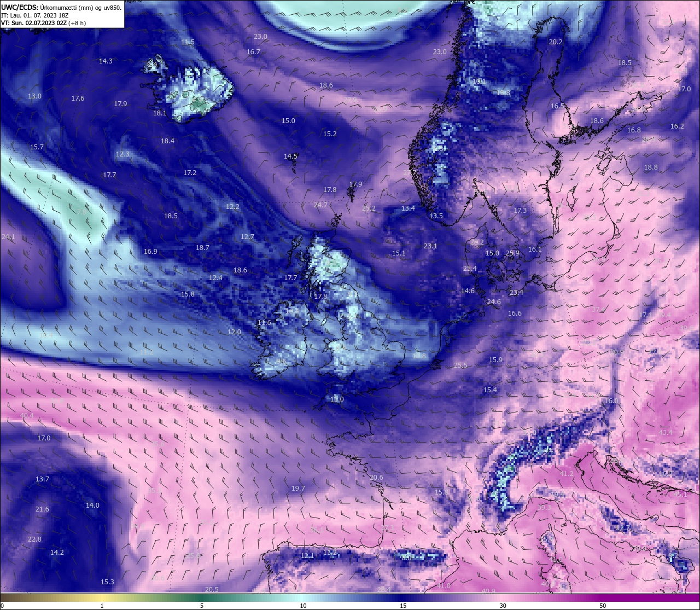The image size is (700, 610).
Task: Click the 11.5 value north of Iceland
Action: (x=188, y=42)
